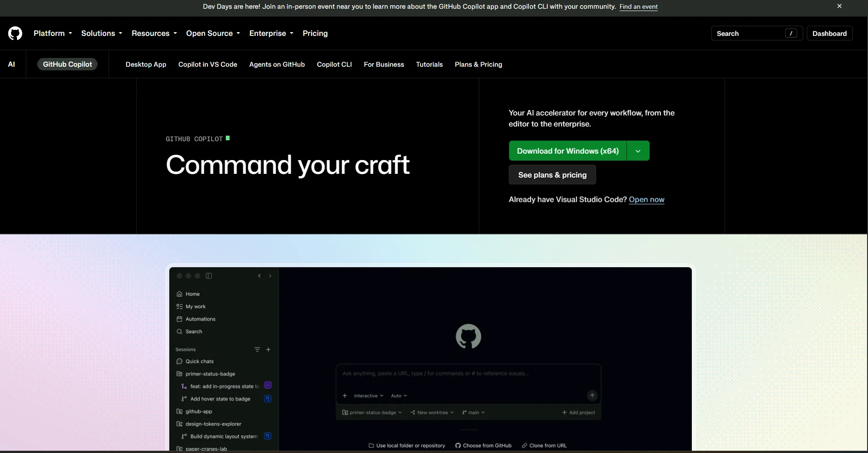Click the Ask anything prompt input
This screenshot has width=868, height=453.
tap(468, 373)
